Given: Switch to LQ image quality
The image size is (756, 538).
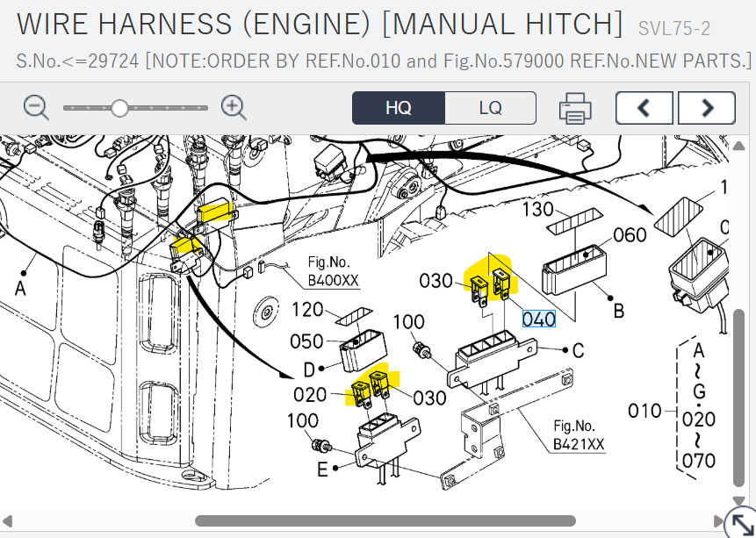Looking at the screenshot, I should pyautogui.click(x=490, y=108).
